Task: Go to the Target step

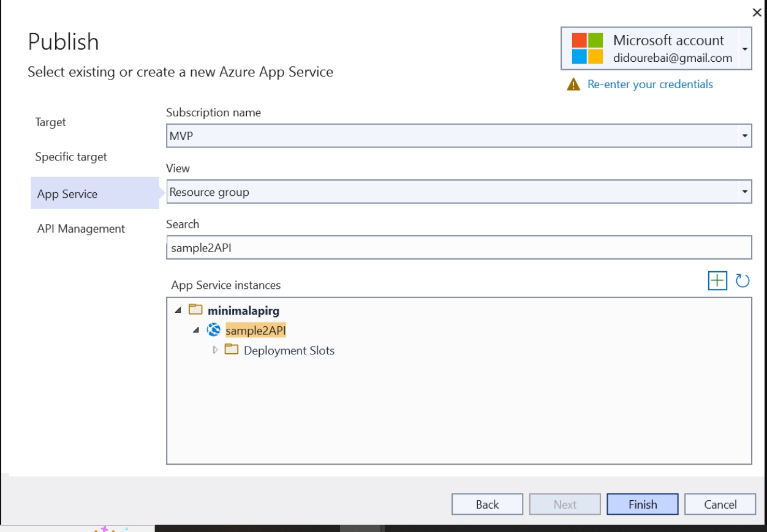Action: pyautogui.click(x=50, y=122)
